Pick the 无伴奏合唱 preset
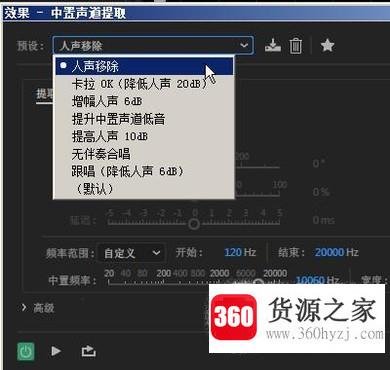This screenshot has width=390, height=370. 144,154
